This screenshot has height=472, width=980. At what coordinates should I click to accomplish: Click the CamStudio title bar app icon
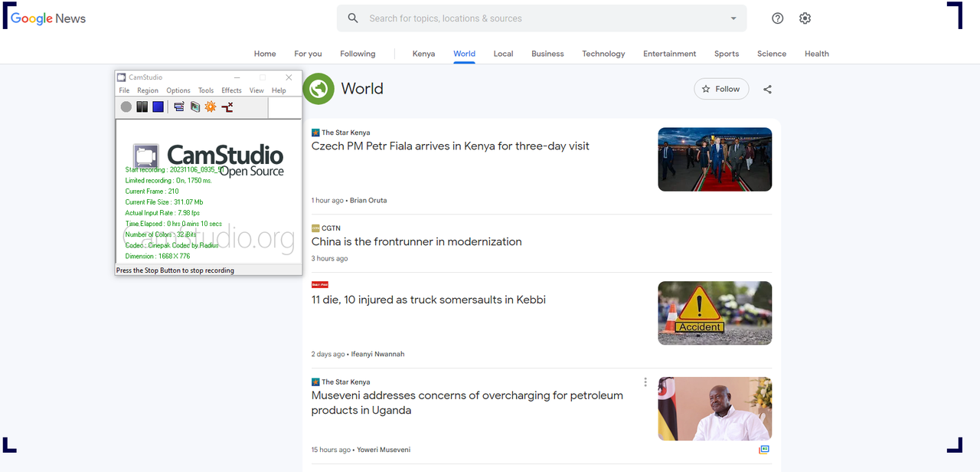point(121,77)
